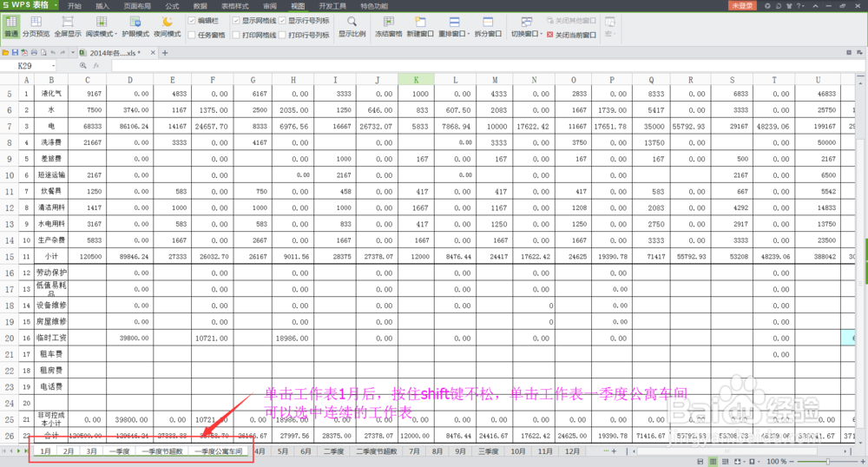Image resolution: width=868 pixels, height=467 pixels.
Task: Click the formula bar input field
Action: pyautogui.click(x=487, y=65)
